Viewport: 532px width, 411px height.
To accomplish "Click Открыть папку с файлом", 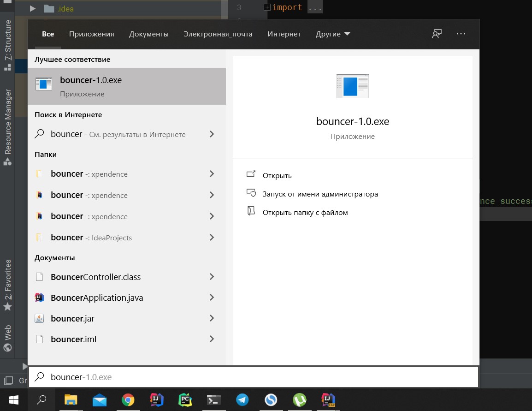I will (305, 213).
